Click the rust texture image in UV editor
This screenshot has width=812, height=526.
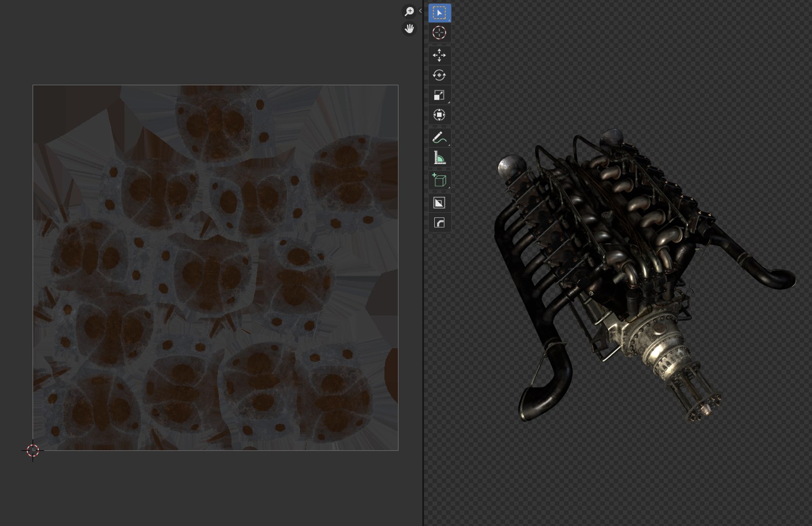point(216,268)
